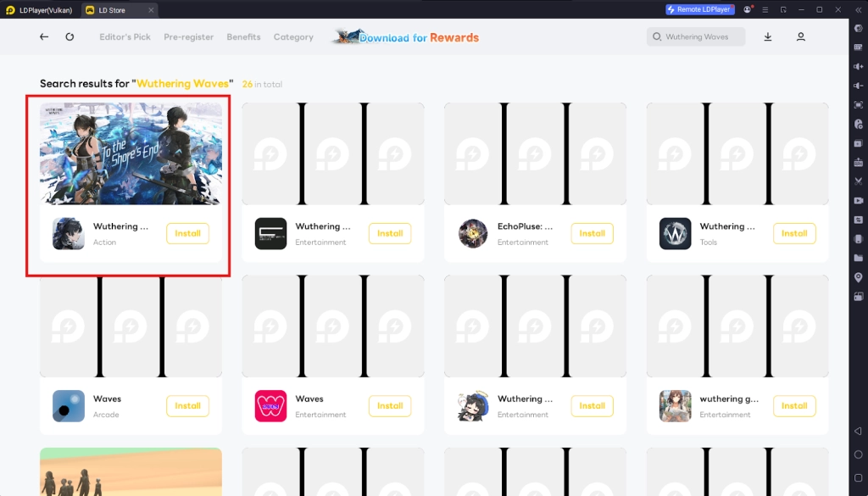This screenshot has width=868, height=496.
Task: Open the store's download manager icon
Action: tap(768, 37)
